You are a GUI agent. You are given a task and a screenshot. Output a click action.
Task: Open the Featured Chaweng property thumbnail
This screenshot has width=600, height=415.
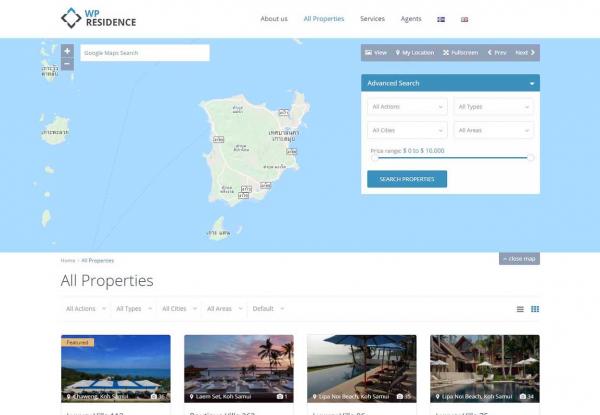(116, 369)
